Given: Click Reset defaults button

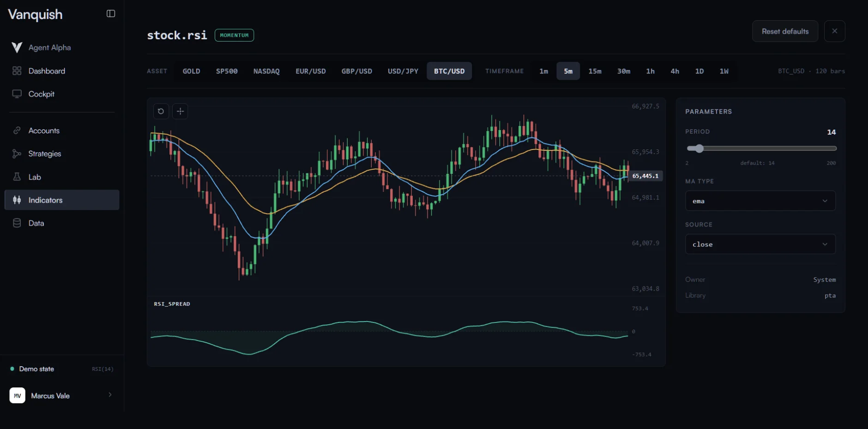Looking at the screenshot, I should tap(785, 31).
